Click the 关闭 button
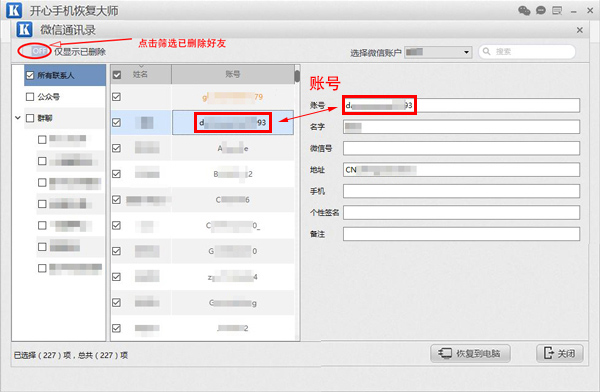 pyautogui.click(x=559, y=353)
